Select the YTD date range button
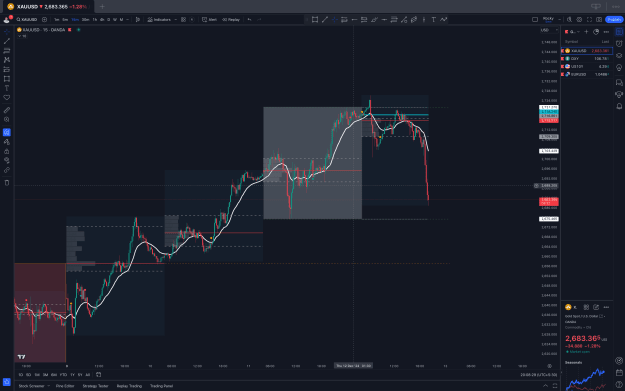 click(63, 375)
